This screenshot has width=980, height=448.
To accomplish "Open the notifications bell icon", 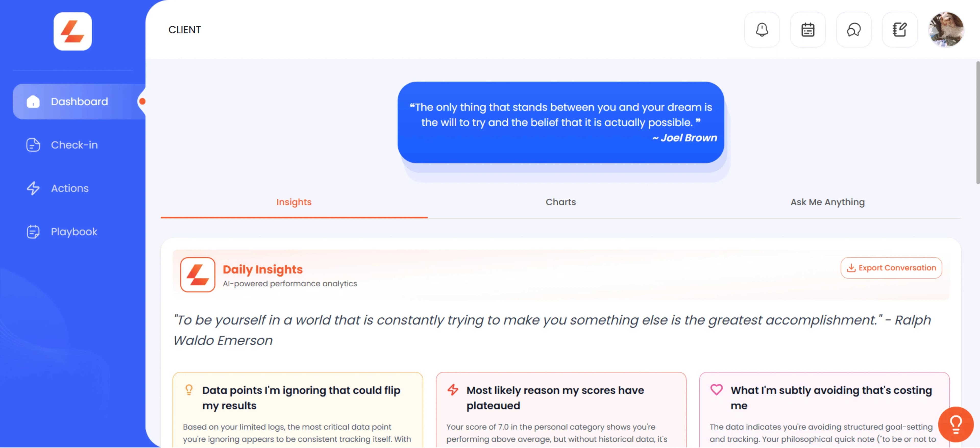I will [x=762, y=30].
